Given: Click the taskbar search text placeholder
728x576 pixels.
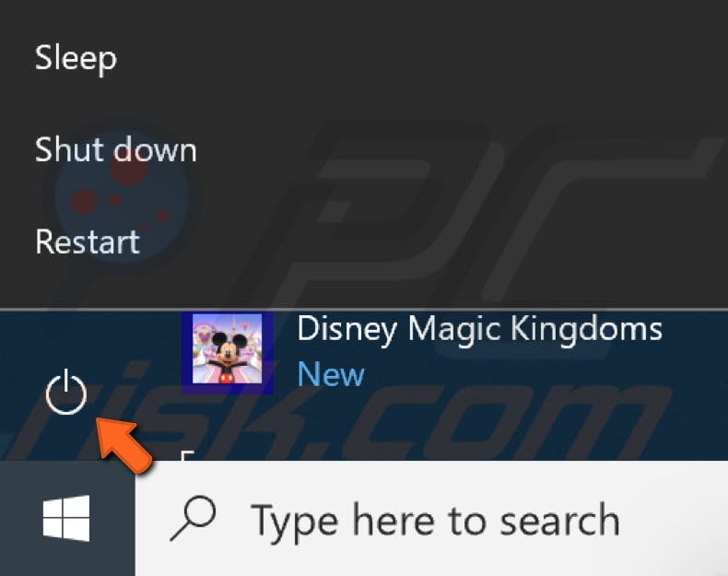Looking at the screenshot, I should (435, 520).
